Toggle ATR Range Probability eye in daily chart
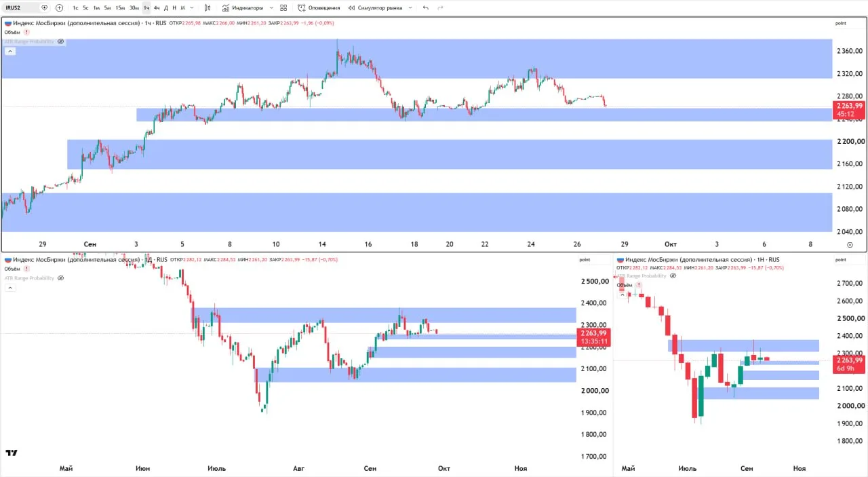Screen dimensions: 868x477 60,278
